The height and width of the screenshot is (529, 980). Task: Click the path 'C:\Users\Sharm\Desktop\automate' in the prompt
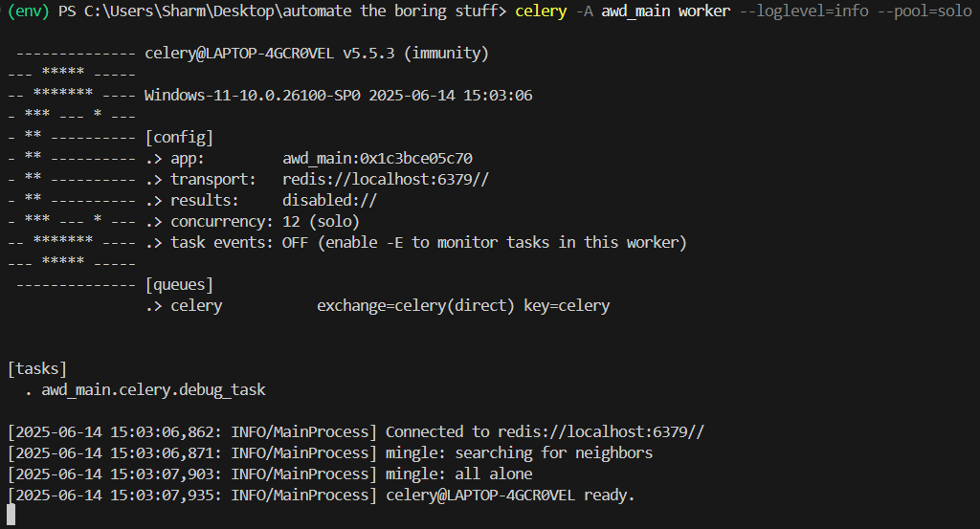(217, 11)
